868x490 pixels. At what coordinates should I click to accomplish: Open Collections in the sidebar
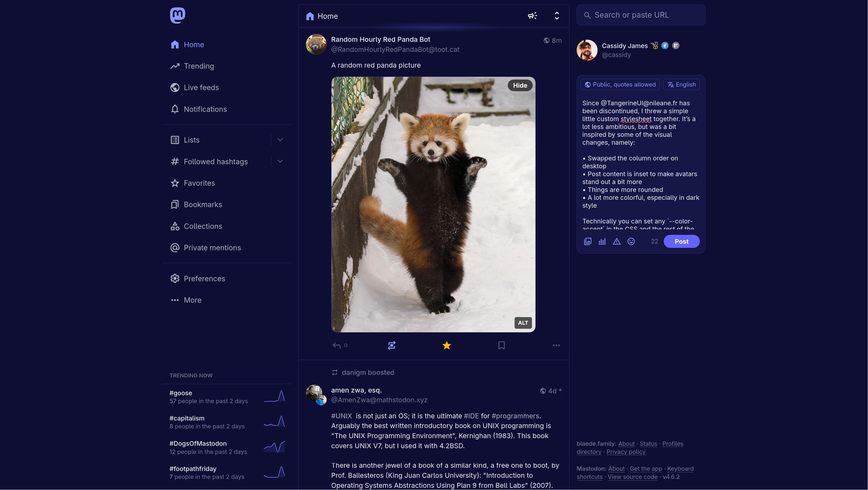[196, 226]
